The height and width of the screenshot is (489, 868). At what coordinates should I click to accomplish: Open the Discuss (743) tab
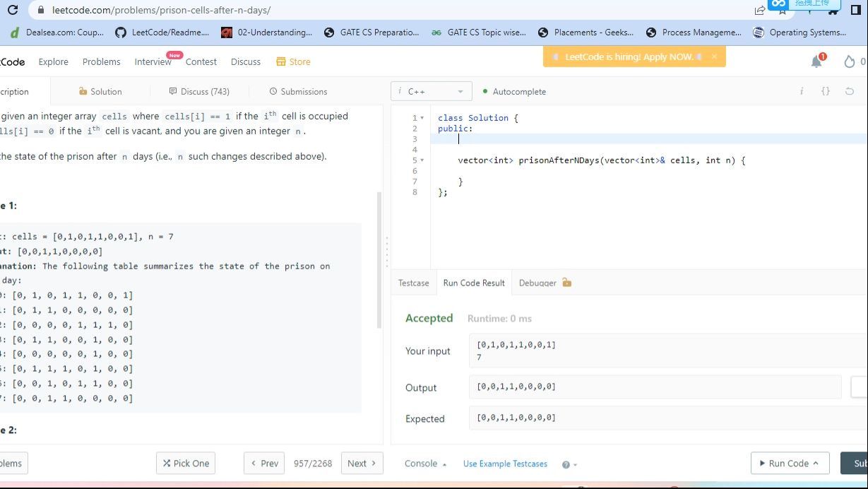199,91
